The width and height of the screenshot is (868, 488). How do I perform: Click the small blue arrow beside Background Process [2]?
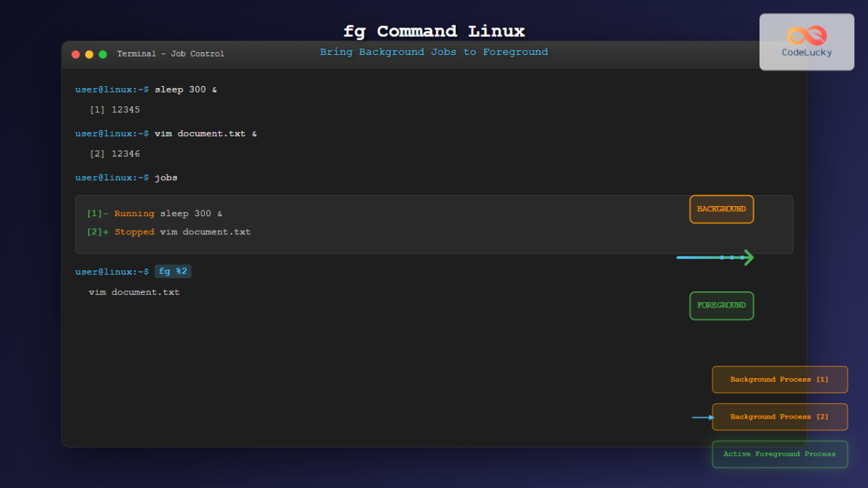click(x=702, y=417)
